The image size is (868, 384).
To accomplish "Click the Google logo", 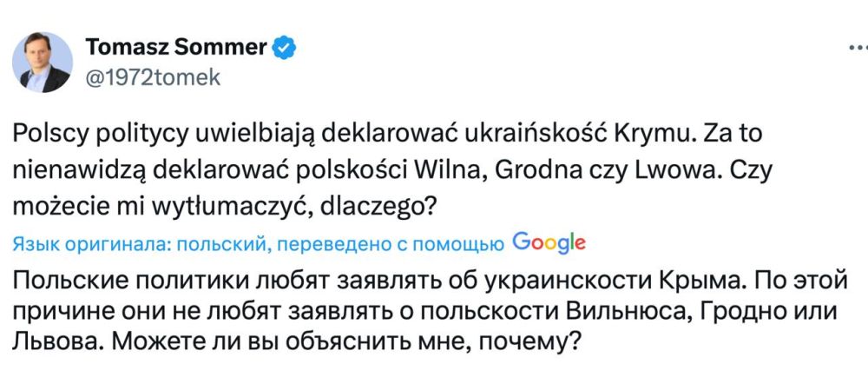I will [x=549, y=243].
